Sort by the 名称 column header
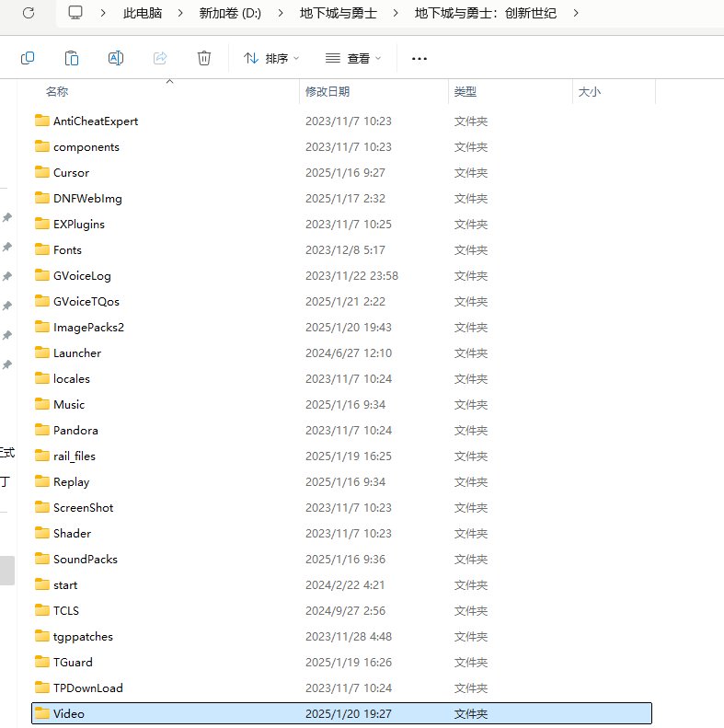724x728 pixels. (57, 91)
